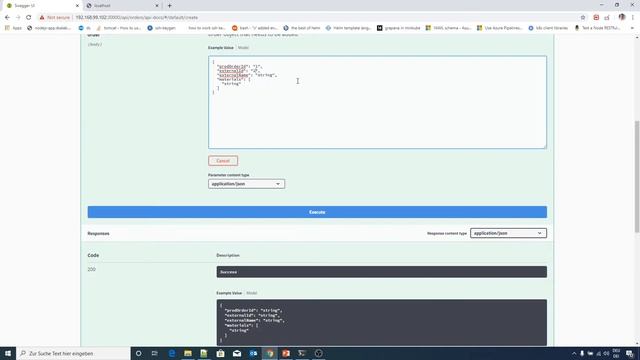Show more bookmarks overflow chevron
The height and width of the screenshot is (360, 640).
tap(632, 28)
